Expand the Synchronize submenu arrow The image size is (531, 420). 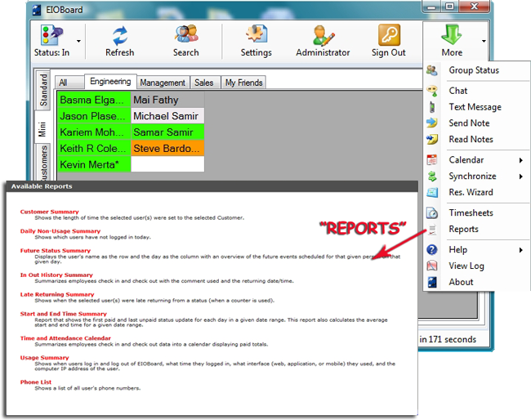[521, 176]
